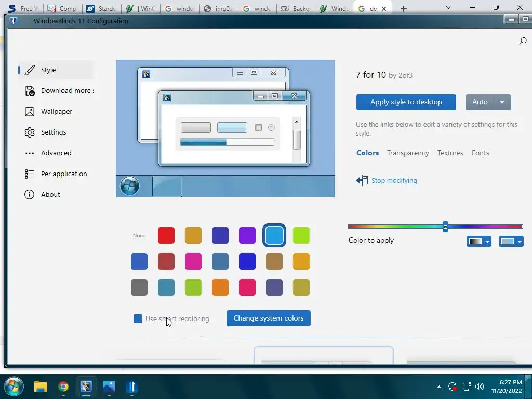
Task: Select the Stardock browser tab
Action: click(102, 9)
